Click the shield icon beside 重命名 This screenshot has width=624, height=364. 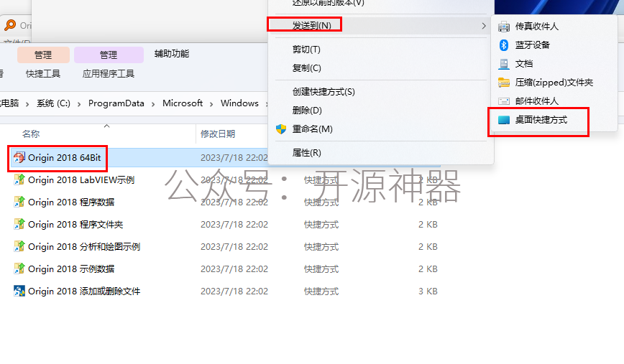click(281, 129)
